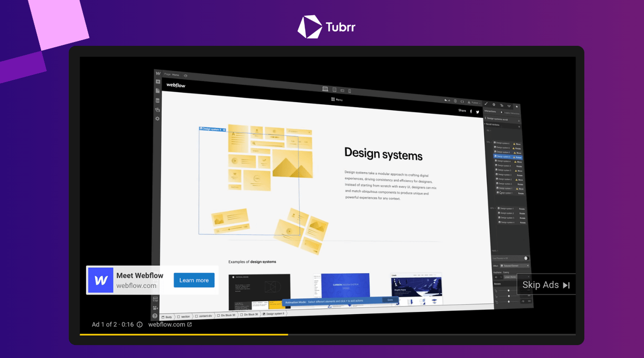Screen dimensions: 644x358
Task: Click Skip Ads button
Action: click(546, 285)
